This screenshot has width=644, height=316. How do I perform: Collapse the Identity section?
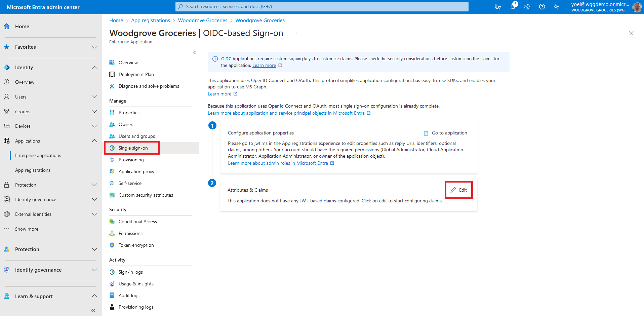pyautogui.click(x=94, y=68)
